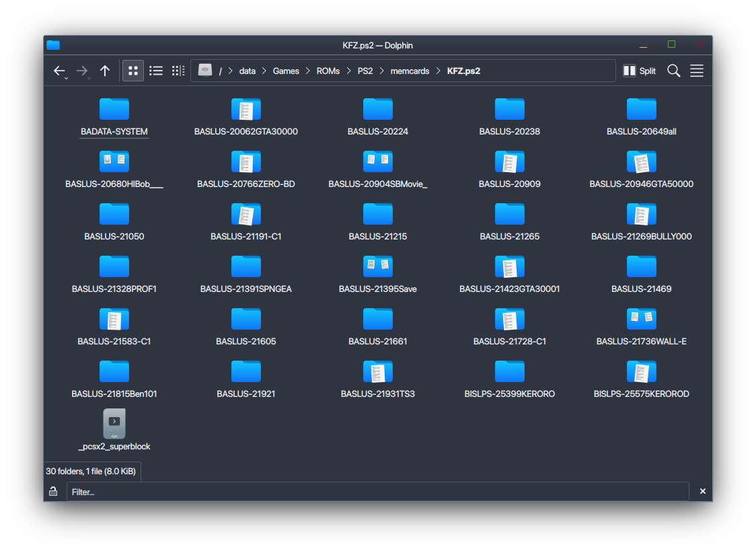Toggle the filter lock icon
The width and height of the screenshot is (756, 553).
[x=53, y=492]
